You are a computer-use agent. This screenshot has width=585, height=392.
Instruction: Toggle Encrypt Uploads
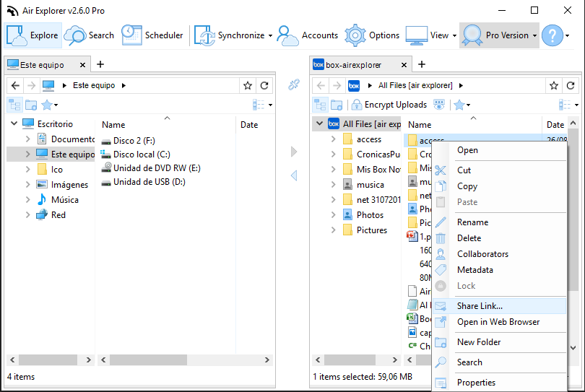(389, 105)
